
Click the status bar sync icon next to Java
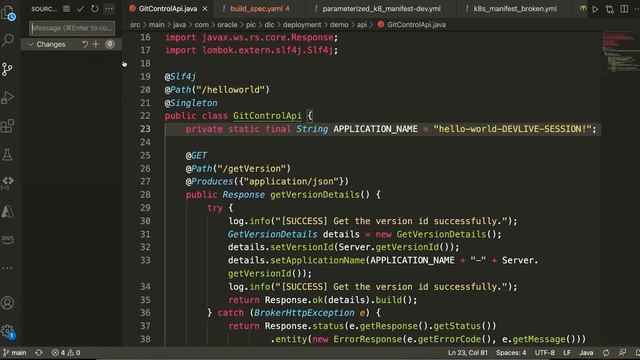606,353
